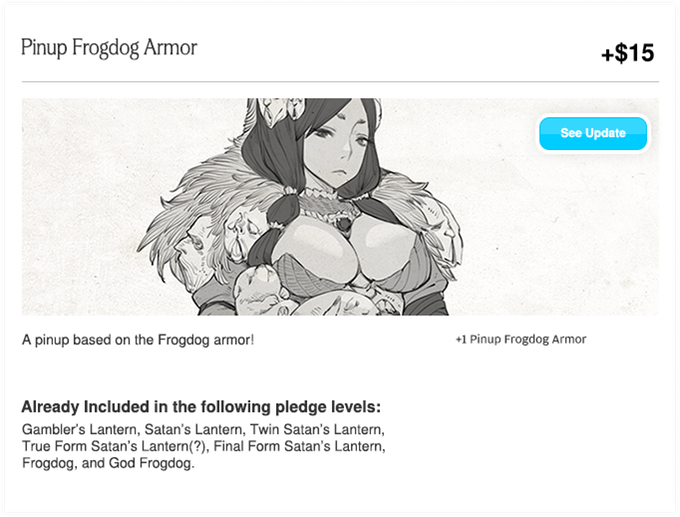Click the True Form Satan's Lantern(?) pledge text
This screenshot has width=680, height=517.
click(114, 446)
